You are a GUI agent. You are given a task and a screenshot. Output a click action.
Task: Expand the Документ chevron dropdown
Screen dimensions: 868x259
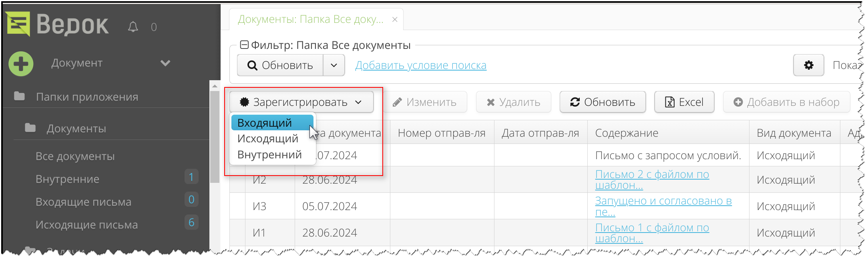coord(165,63)
